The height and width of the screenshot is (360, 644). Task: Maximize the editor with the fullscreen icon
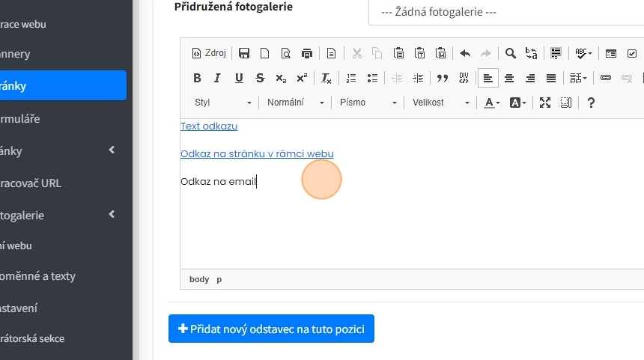click(545, 103)
